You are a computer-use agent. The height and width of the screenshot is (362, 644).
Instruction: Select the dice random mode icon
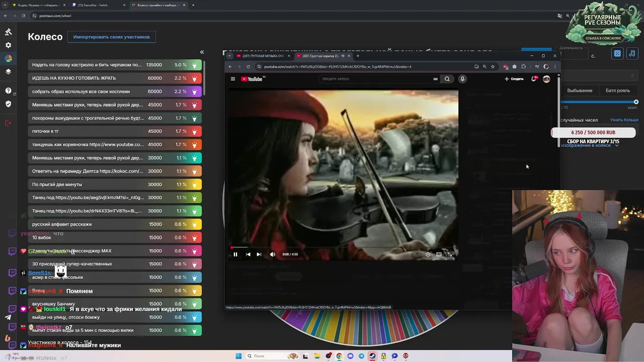click(617, 53)
